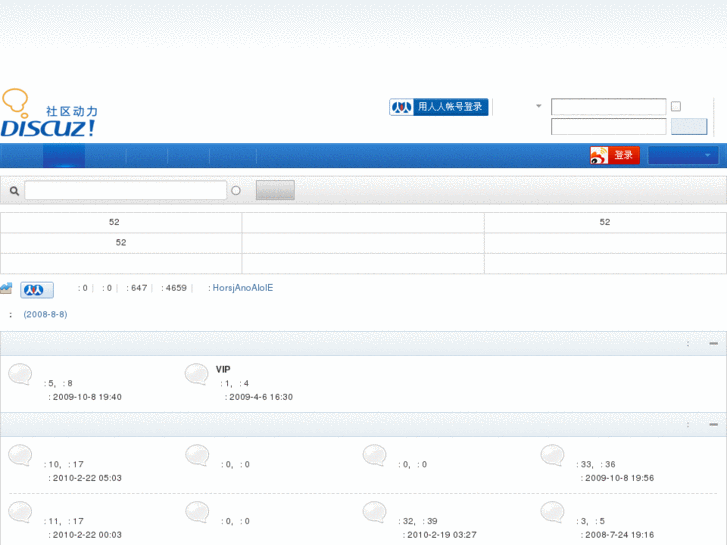727x545 pixels.
Task: Open the login type dropdown arrow
Action: [538, 106]
